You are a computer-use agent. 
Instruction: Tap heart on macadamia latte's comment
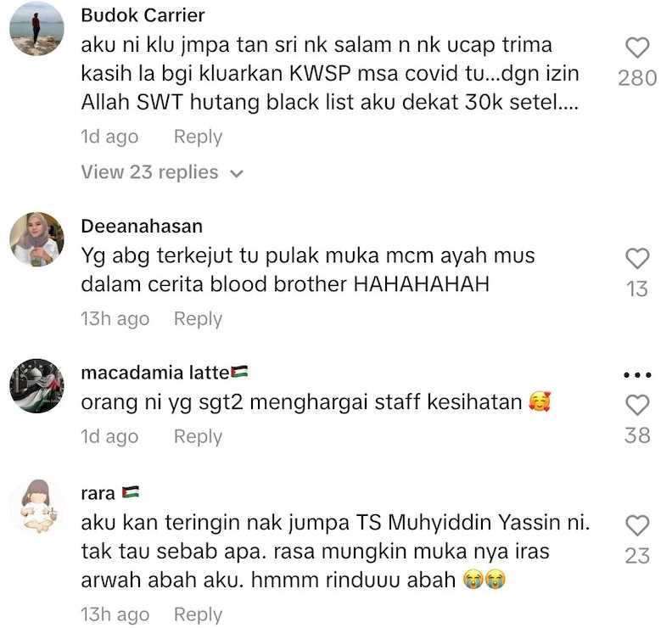tap(637, 405)
